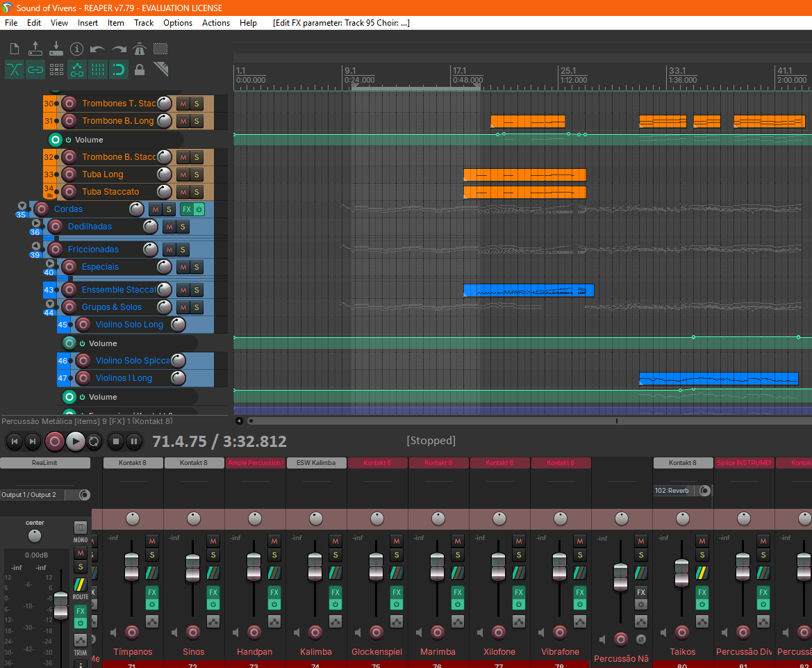The width and height of the screenshot is (812, 668).
Task: Expand the Especiais folder arrow
Action: click(50, 263)
